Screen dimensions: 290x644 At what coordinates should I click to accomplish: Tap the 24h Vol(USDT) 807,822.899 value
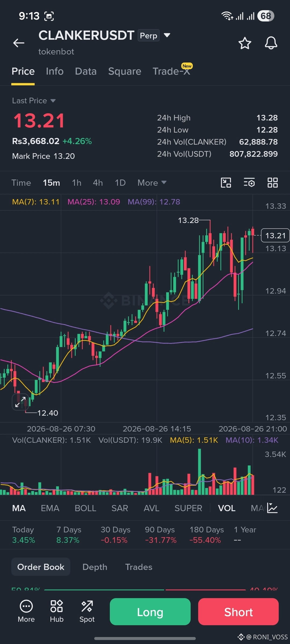[253, 154]
